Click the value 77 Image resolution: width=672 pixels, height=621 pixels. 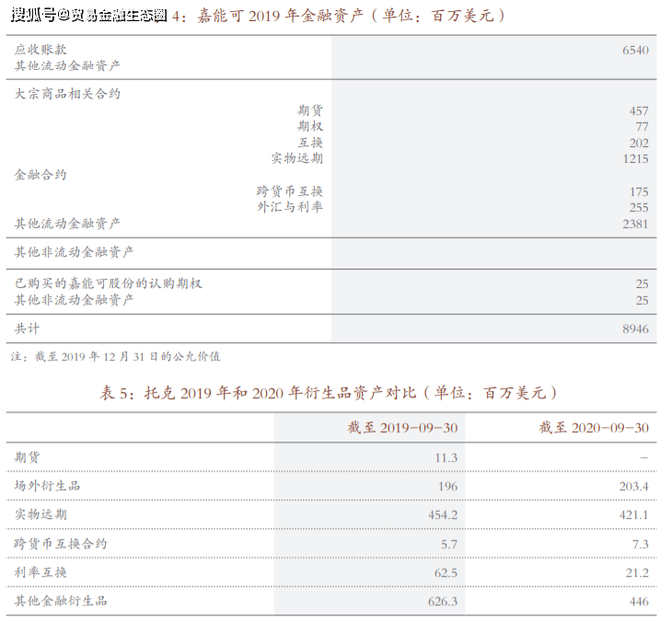click(x=642, y=127)
